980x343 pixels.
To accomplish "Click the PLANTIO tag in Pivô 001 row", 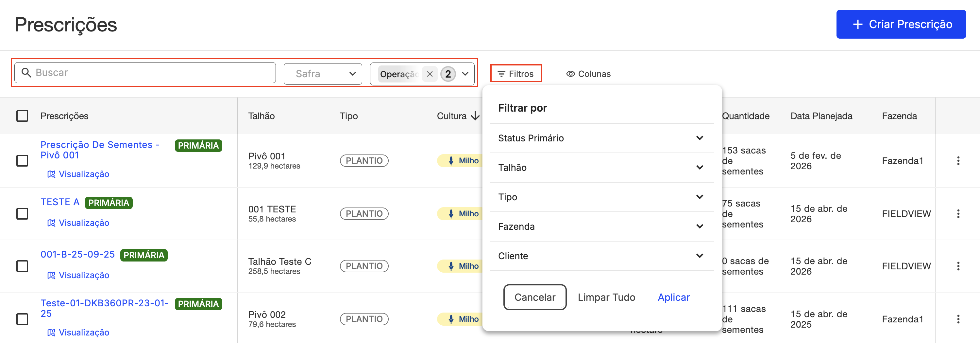I will point(364,161).
